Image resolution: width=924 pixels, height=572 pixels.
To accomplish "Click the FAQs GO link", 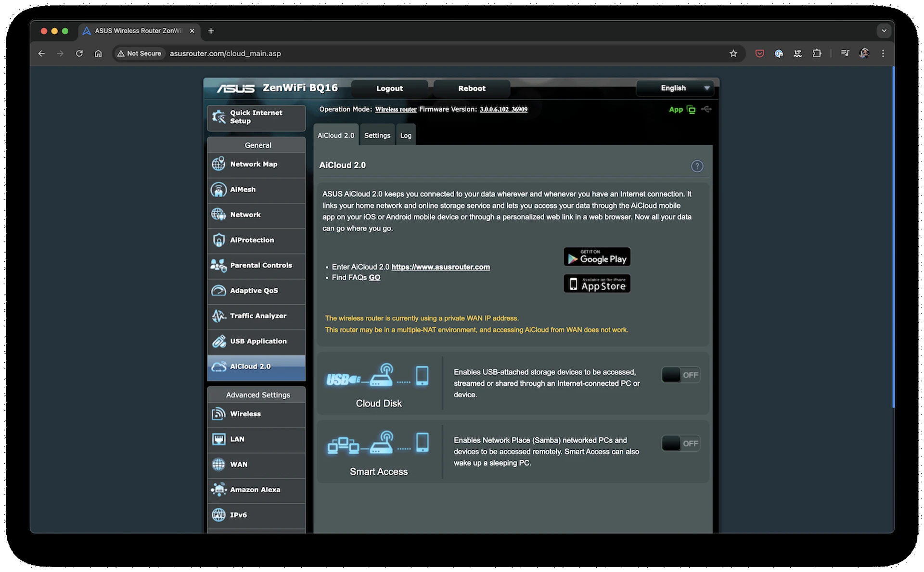I will pos(374,278).
